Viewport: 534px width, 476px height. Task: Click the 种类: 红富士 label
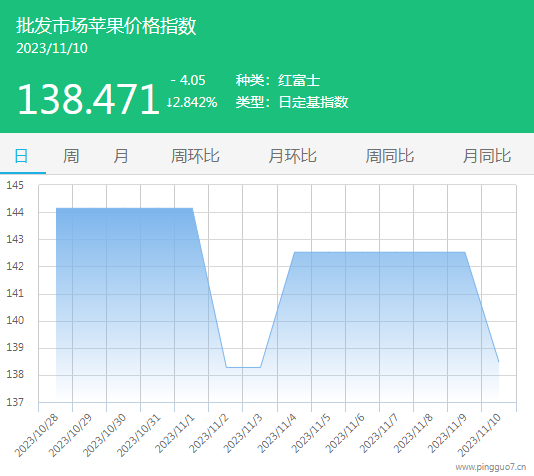[x=278, y=80]
